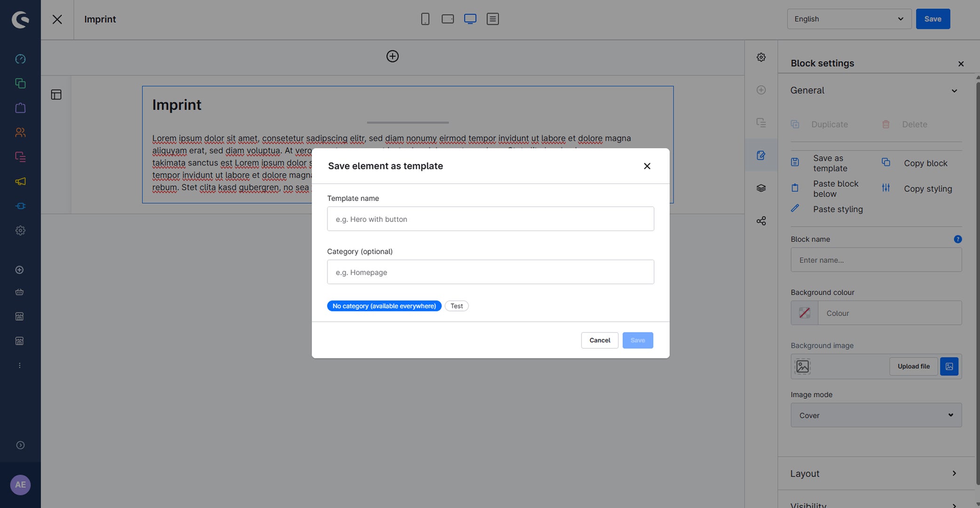The image size is (980, 508).
Task: Open the Extensions plug icon in sidebar
Action: click(20, 206)
